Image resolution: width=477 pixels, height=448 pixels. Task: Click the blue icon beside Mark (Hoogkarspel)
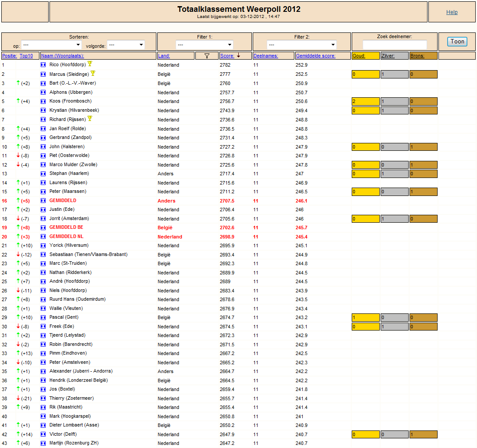pyautogui.click(x=43, y=416)
